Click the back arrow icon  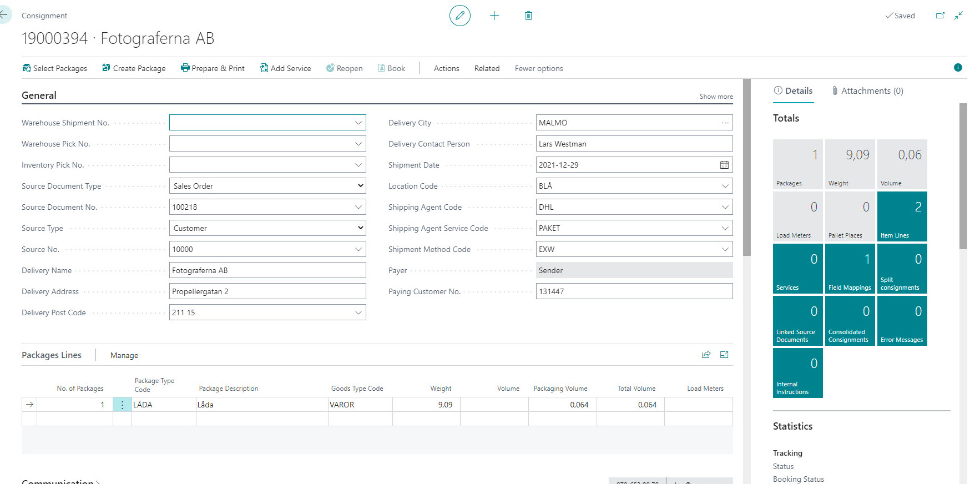point(4,15)
